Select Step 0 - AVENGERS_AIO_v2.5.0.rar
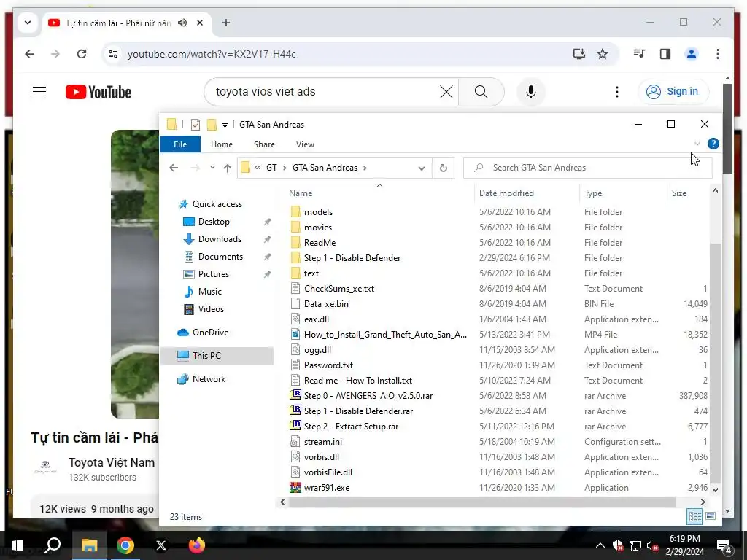 pyautogui.click(x=368, y=396)
